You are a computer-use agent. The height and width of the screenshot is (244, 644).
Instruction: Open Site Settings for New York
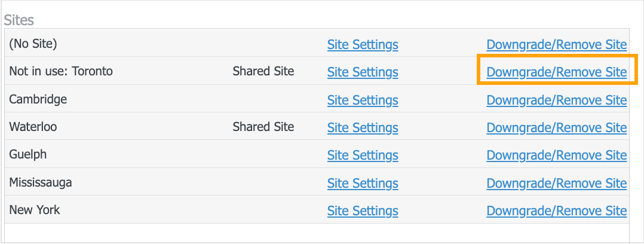click(363, 211)
